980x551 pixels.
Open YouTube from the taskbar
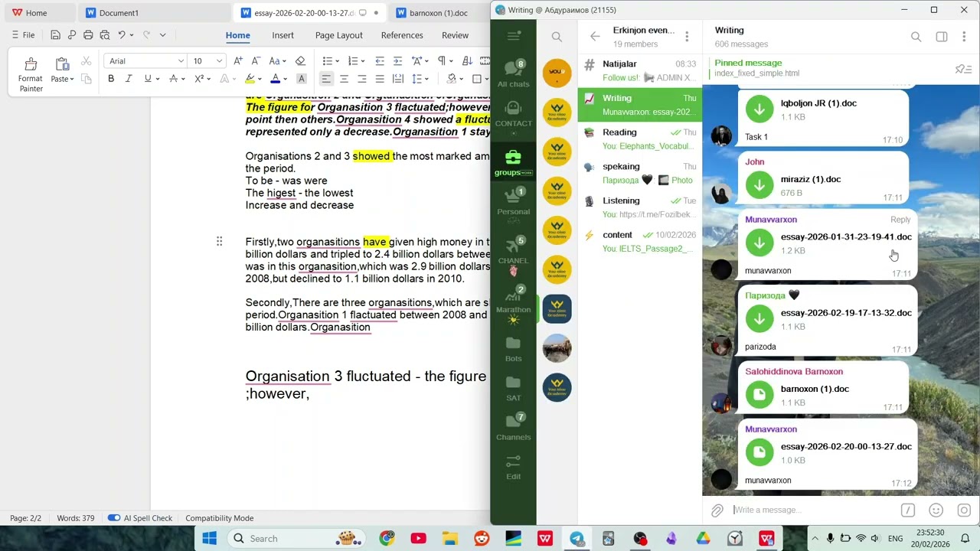click(x=418, y=539)
